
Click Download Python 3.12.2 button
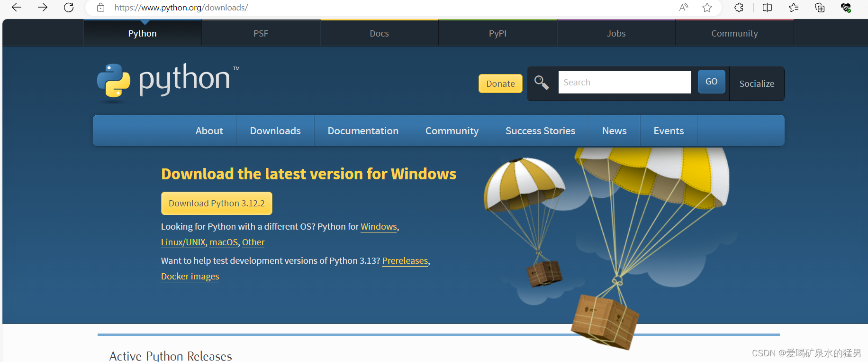click(217, 203)
